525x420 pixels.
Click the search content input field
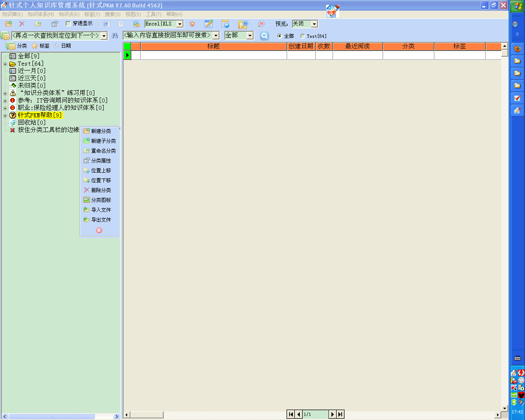(168, 36)
